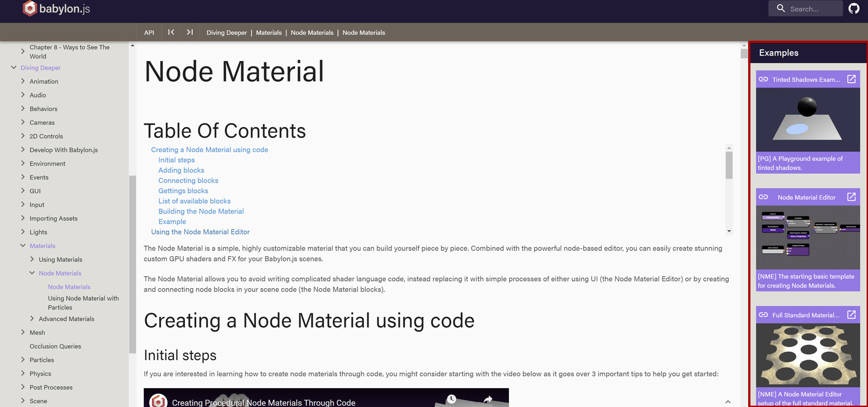The width and height of the screenshot is (868, 407).
Task: Jump to Building the Node Material link
Action: (201, 211)
